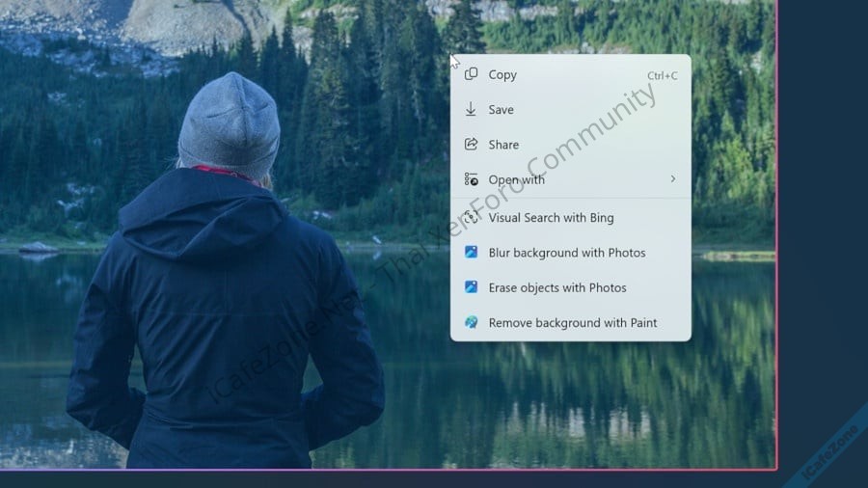This screenshot has width=868, height=488.
Task: Choose Blur background with Photos
Action: pyautogui.click(x=567, y=253)
